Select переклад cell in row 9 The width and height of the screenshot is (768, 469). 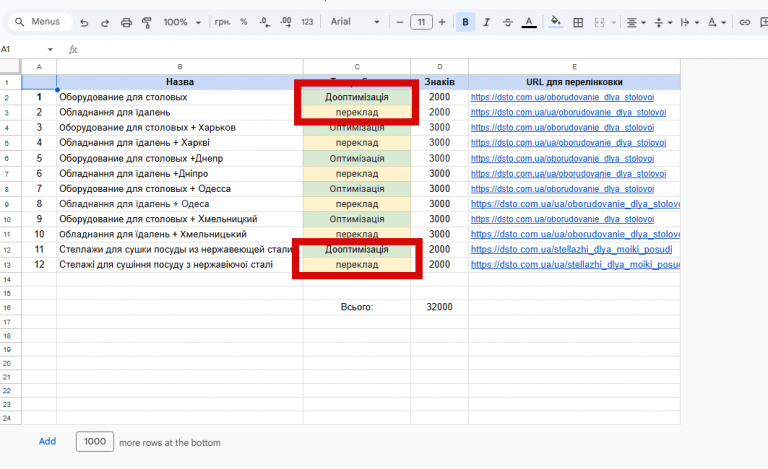[x=357, y=204]
